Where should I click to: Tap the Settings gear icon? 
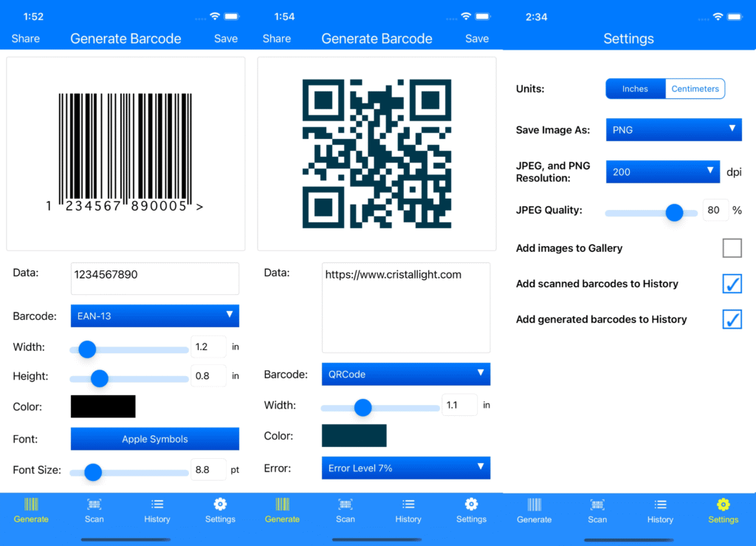pos(219,510)
